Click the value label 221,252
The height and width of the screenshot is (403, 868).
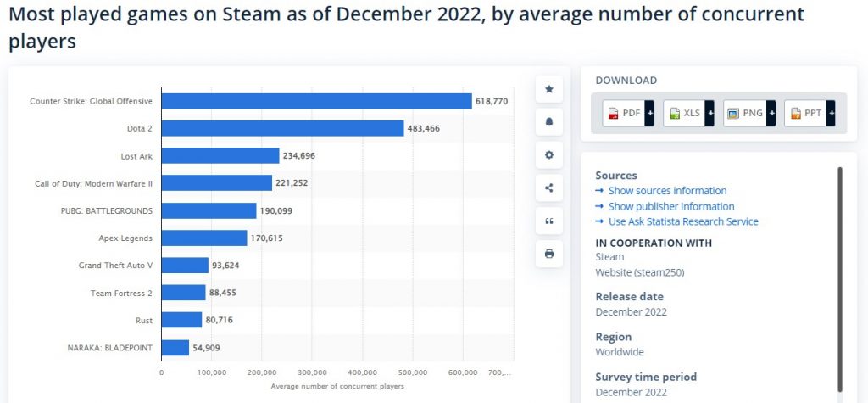(x=292, y=183)
